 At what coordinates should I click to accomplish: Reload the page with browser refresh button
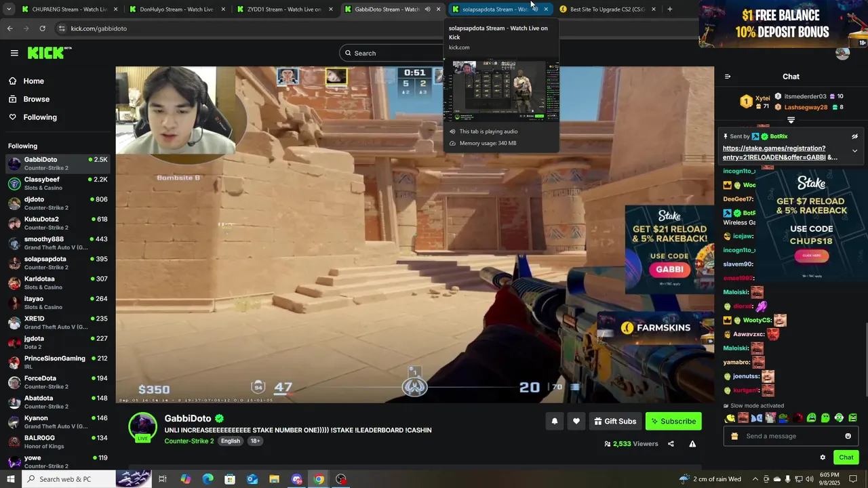[42, 28]
